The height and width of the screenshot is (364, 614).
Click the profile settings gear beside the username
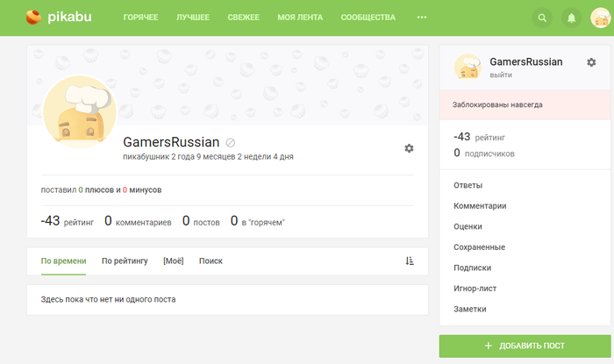click(409, 148)
